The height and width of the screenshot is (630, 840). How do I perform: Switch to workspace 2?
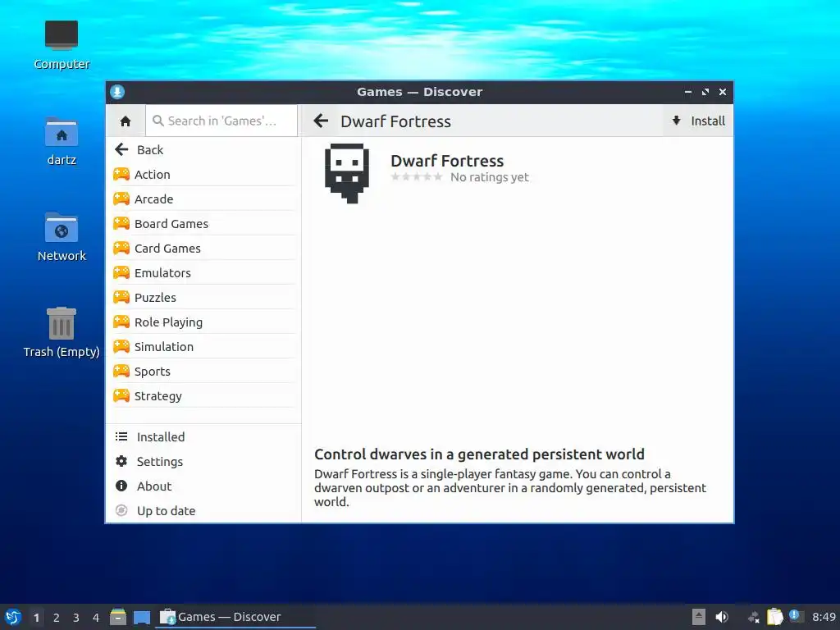coord(57,618)
